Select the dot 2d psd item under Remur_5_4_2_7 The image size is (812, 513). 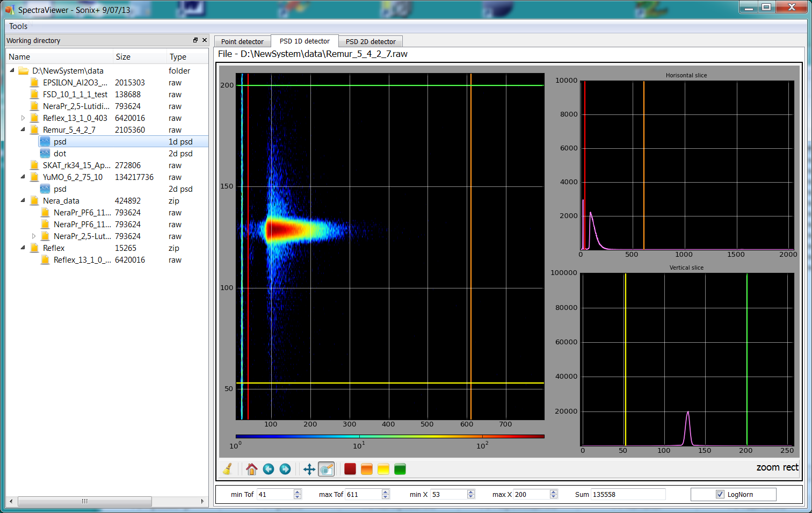[x=60, y=154]
